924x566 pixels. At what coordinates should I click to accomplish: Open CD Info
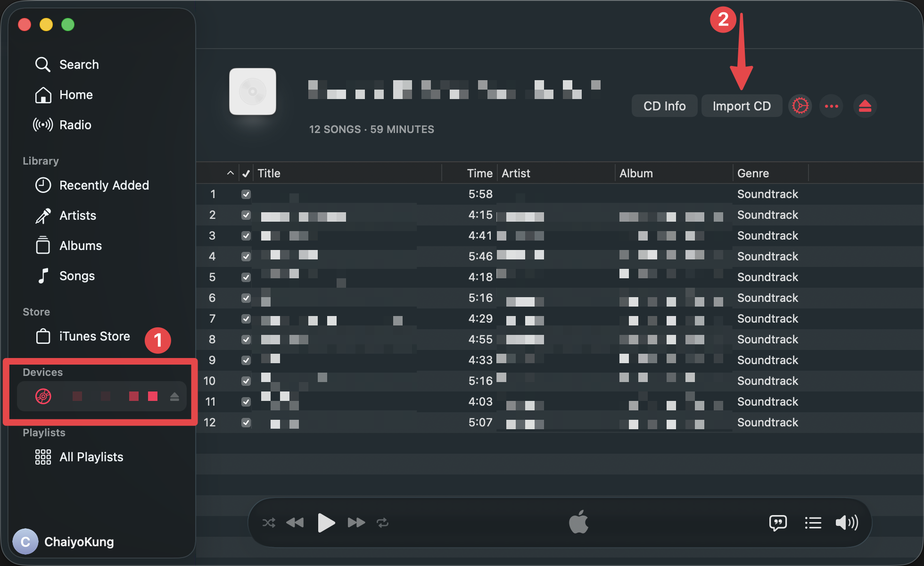pos(664,106)
